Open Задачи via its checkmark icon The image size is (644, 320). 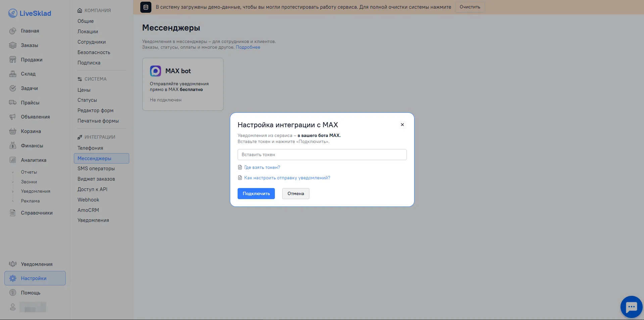(13, 88)
